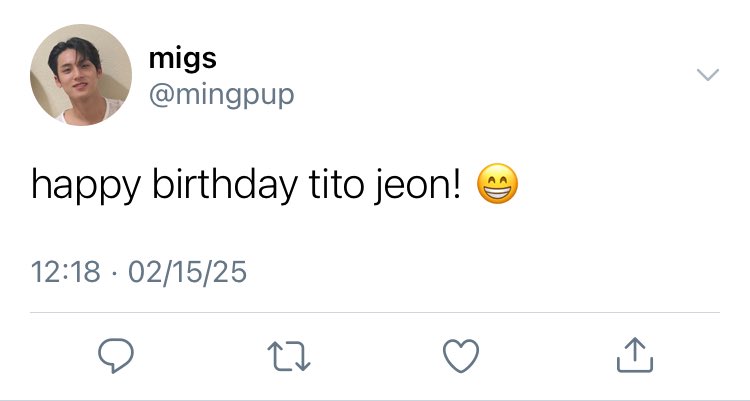
Task: Toggle the retweet arrows icon
Action: coord(289,356)
